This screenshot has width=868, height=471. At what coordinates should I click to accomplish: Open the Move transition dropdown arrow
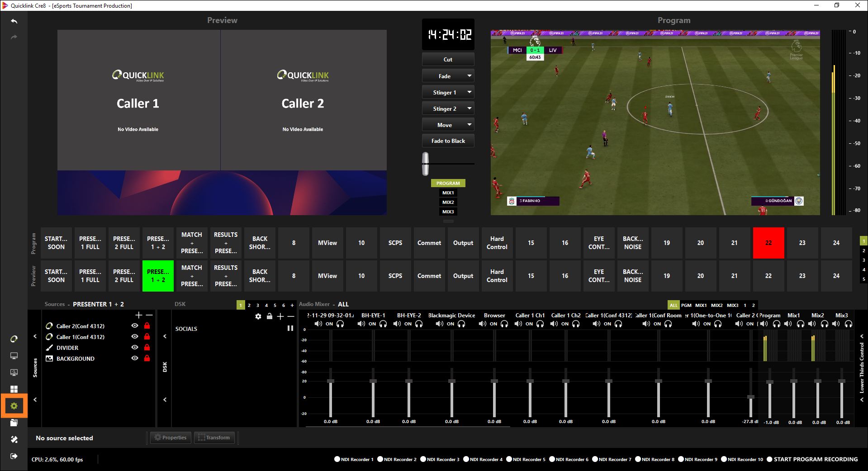point(470,125)
